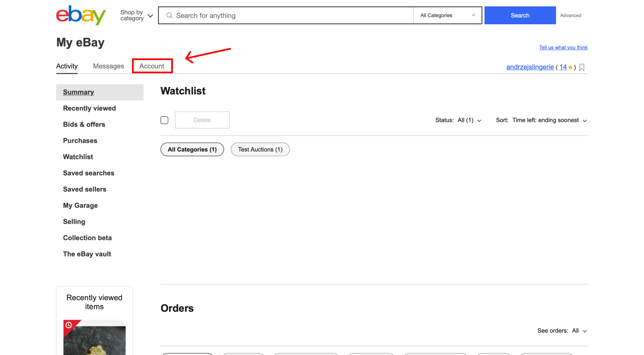This screenshot has height=355, width=644.
Task: Go to Saved searches in sidebar
Action: pos(89,173)
